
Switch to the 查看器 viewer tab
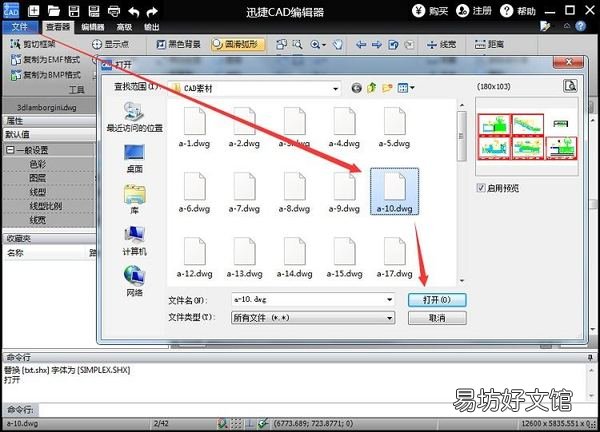pos(58,27)
